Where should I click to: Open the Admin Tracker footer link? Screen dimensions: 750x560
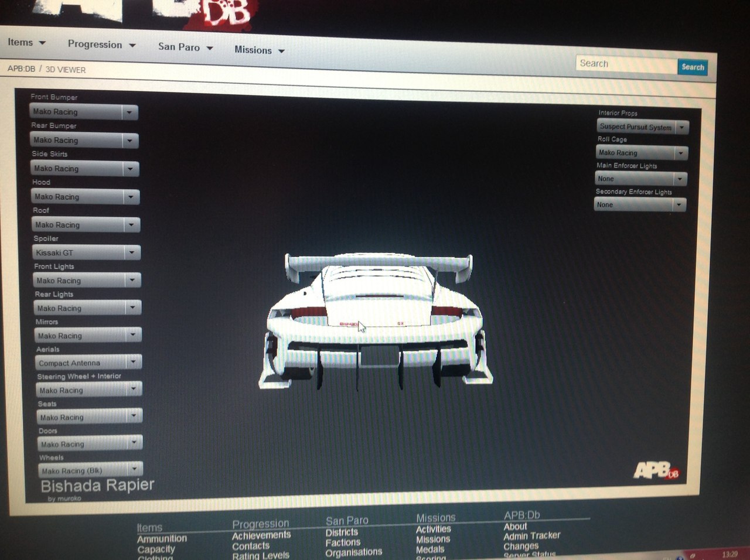(x=531, y=536)
